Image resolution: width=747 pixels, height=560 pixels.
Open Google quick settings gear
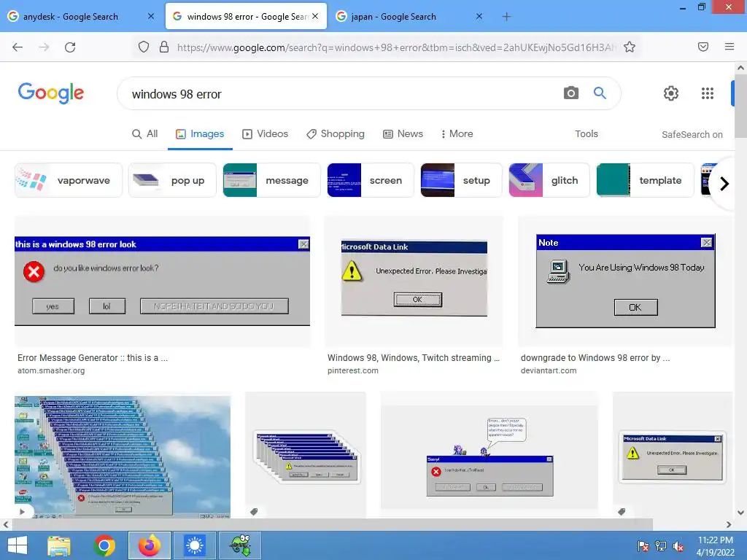[671, 93]
